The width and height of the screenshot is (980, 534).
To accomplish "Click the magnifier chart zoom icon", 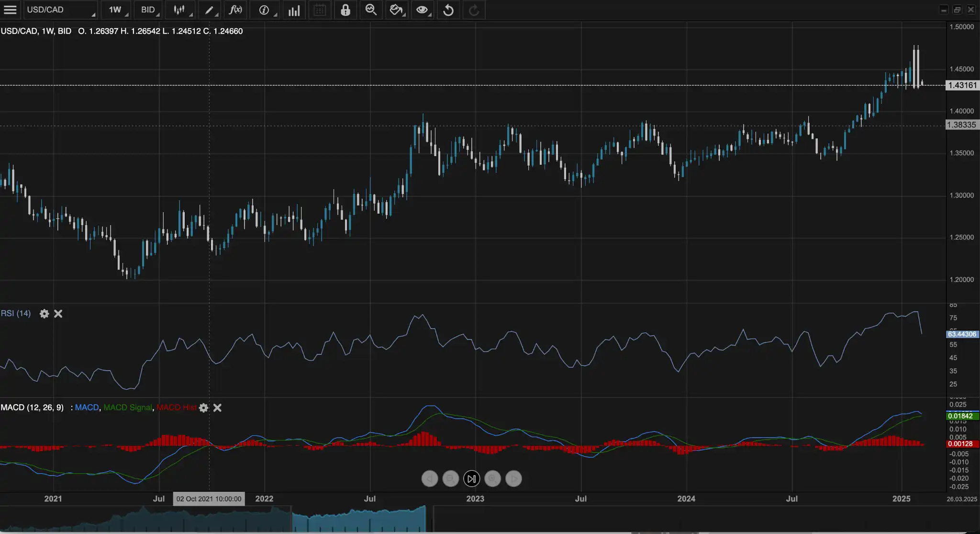I will point(371,10).
